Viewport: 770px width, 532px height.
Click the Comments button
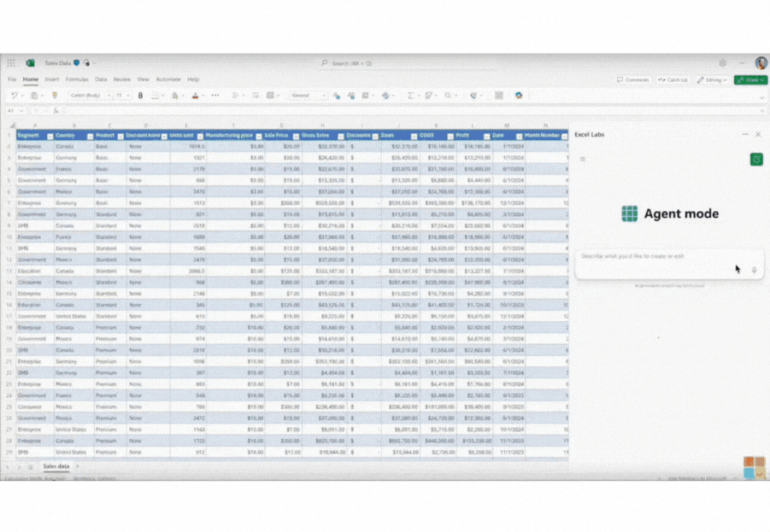tap(633, 79)
